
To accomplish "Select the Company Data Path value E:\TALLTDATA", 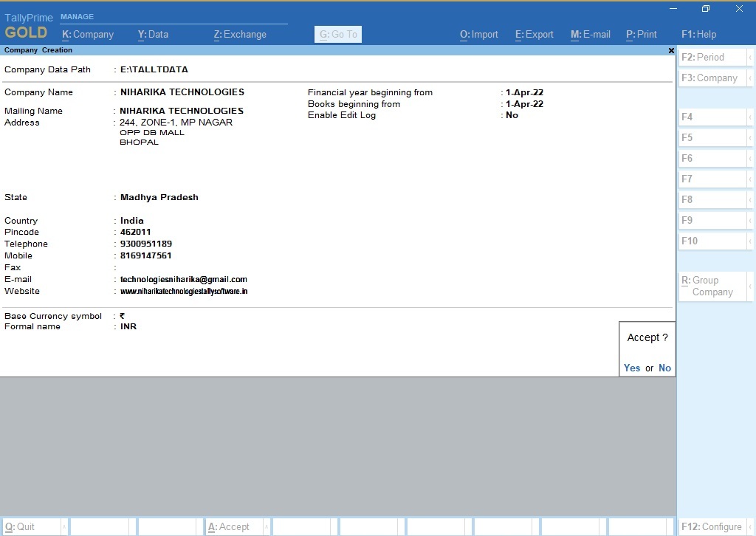I will [x=154, y=69].
